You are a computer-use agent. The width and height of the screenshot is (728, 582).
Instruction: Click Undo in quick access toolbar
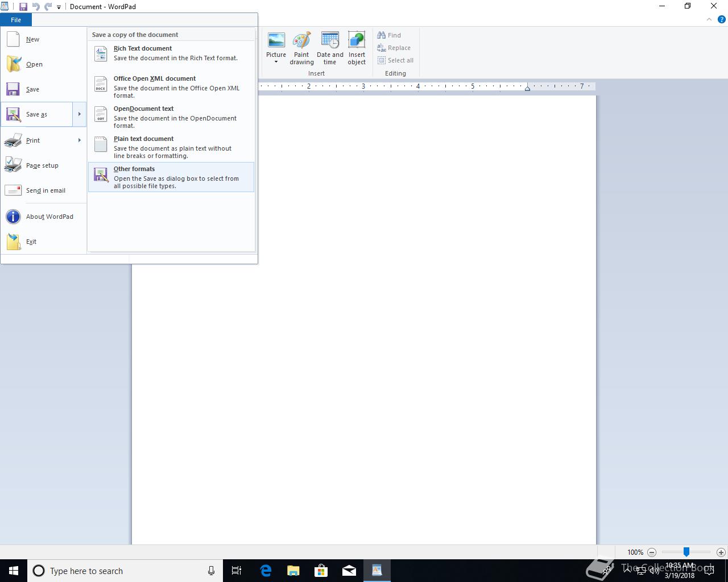click(36, 7)
